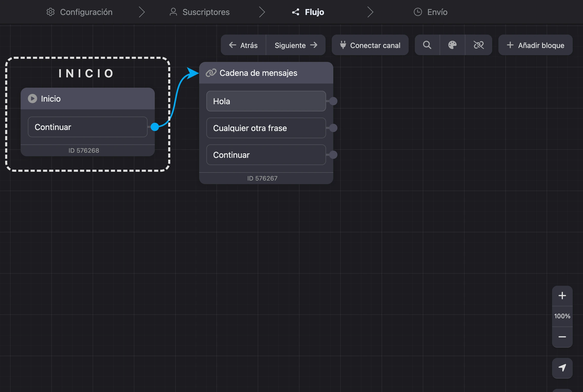Zoom in with the plus button

click(562, 296)
